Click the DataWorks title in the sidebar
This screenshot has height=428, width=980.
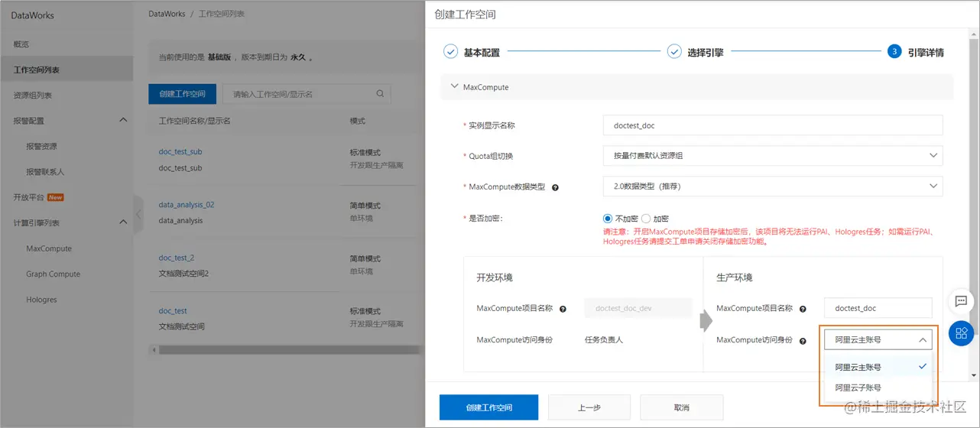click(x=33, y=15)
